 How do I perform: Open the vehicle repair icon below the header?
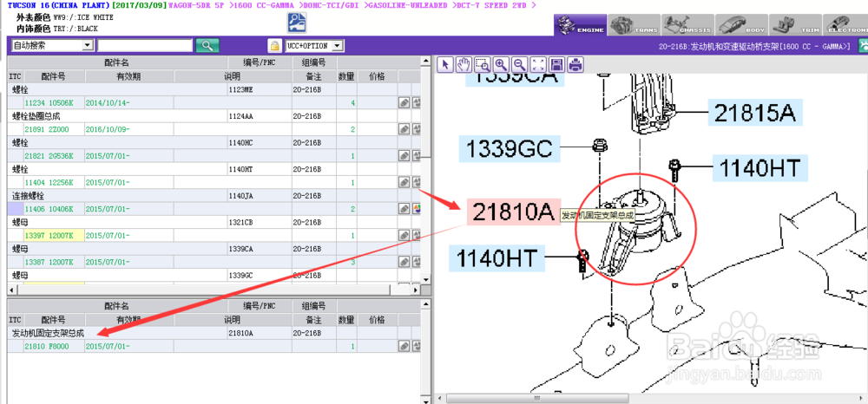[x=297, y=23]
